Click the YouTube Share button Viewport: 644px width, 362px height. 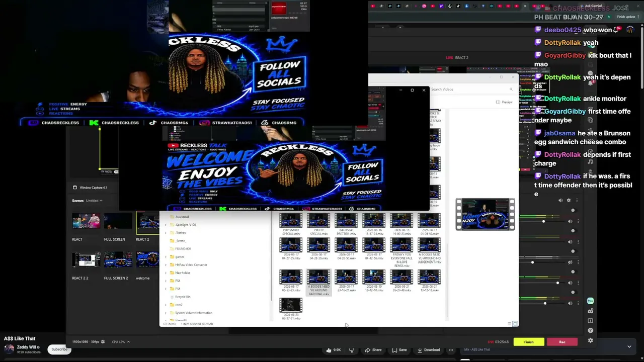click(x=373, y=350)
